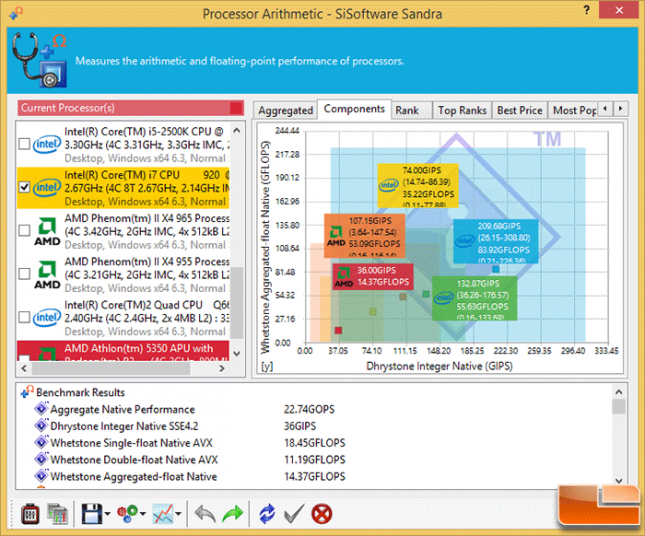Select the AMD Athlon 5350 APU row

point(123,351)
